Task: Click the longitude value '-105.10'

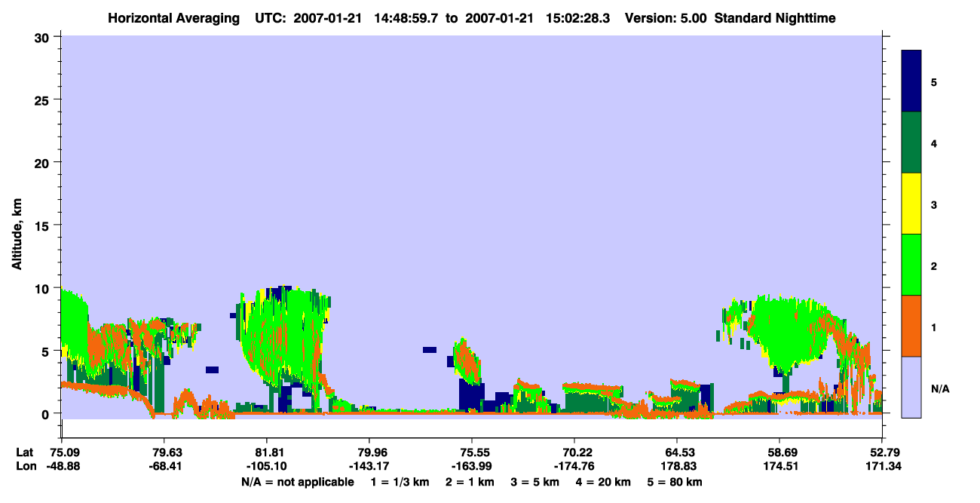Action: click(267, 466)
